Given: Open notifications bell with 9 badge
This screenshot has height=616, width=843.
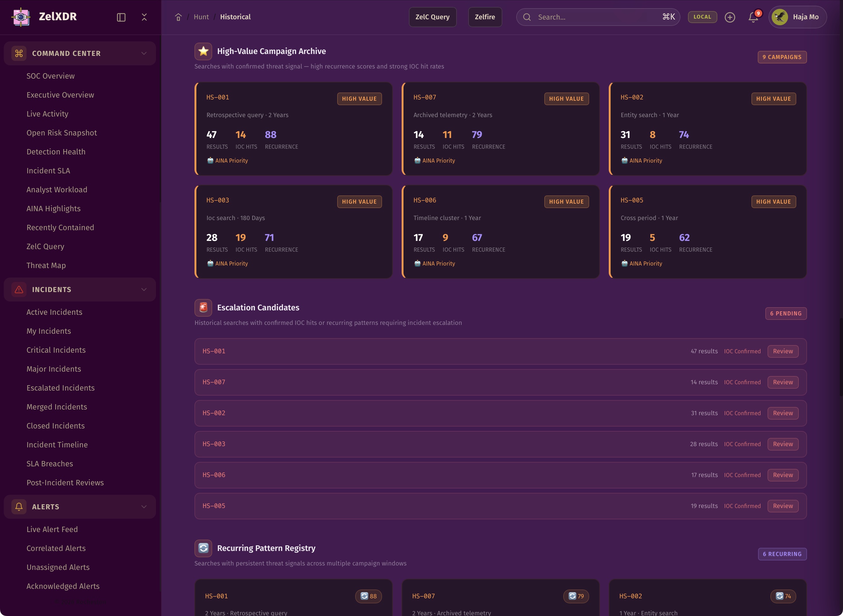Looking at the screenshot, I should tap(753, 17).
